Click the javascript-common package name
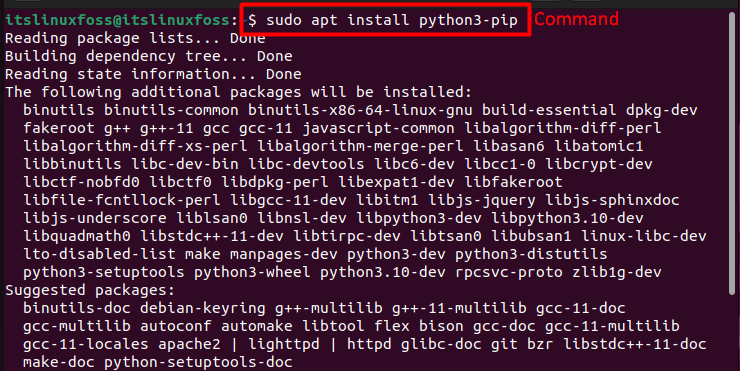740x371 pixels. click(378, 128)
